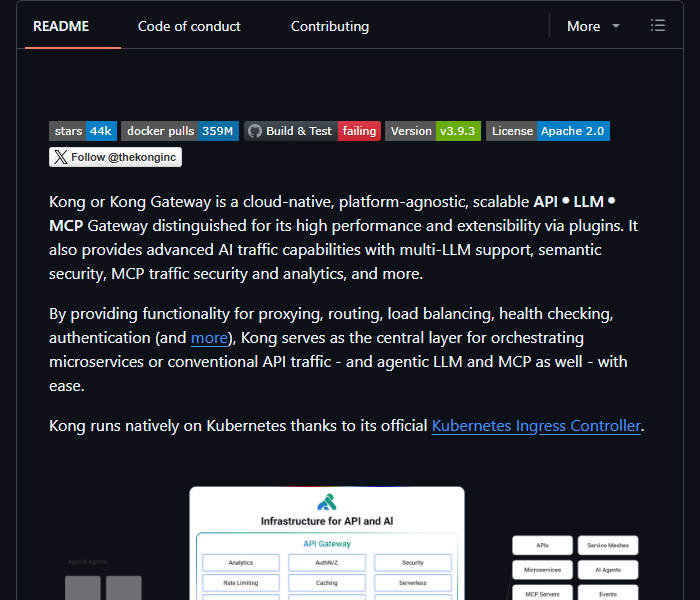Image resolution: width=700 pixels, height=600 pixels.
Task: Click the Serverless box in diagram
Action: pyautogui.click(x=413, y=583)
